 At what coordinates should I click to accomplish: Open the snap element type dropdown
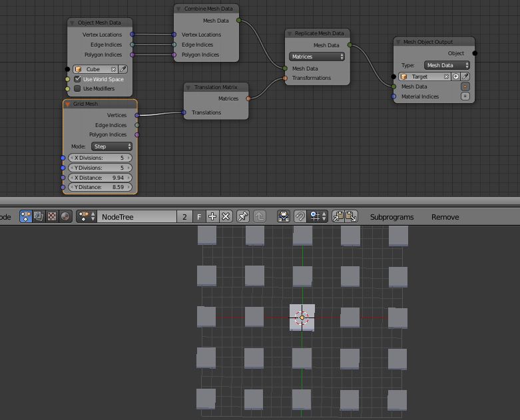point(318,217)
